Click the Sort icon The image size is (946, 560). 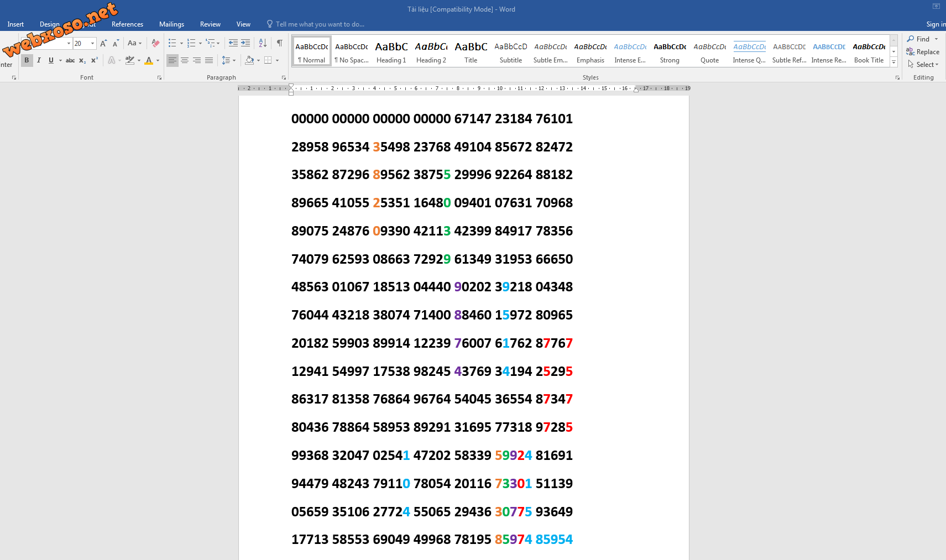pyautogui.click(x=263, y=43)
